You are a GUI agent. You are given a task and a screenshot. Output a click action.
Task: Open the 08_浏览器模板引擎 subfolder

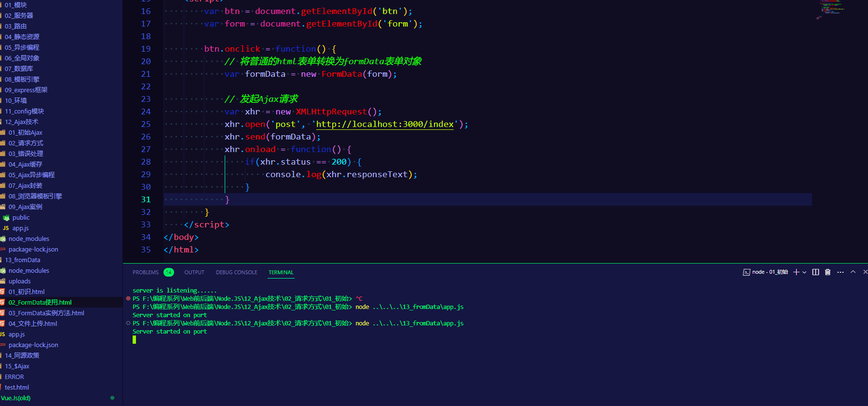35,196
